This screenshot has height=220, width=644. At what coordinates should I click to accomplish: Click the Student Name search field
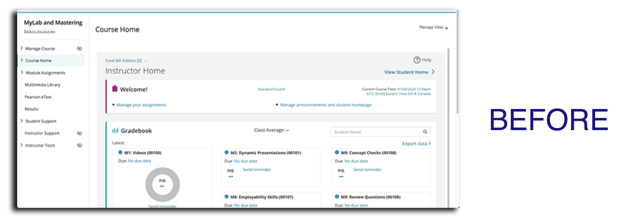(375, 132)
